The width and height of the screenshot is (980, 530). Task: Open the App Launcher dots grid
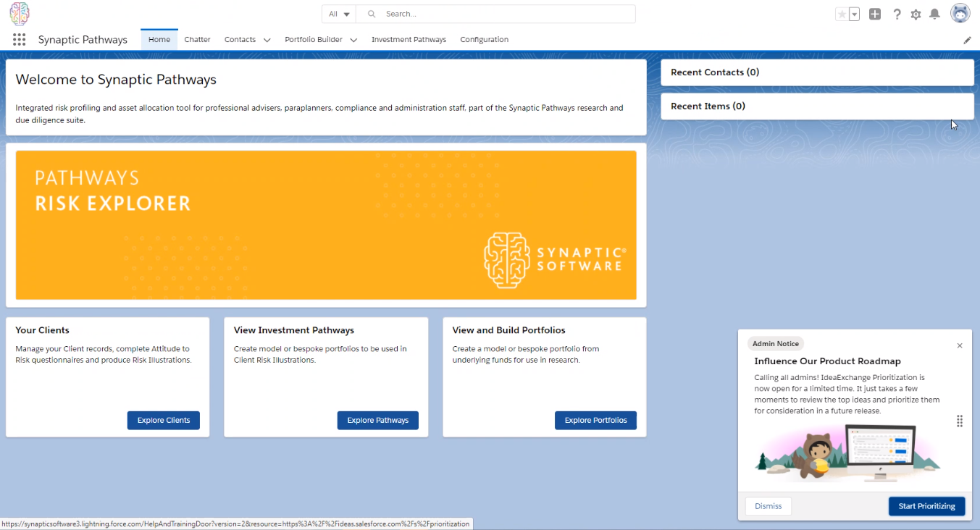pyautogui.click(x=20, y=40)
